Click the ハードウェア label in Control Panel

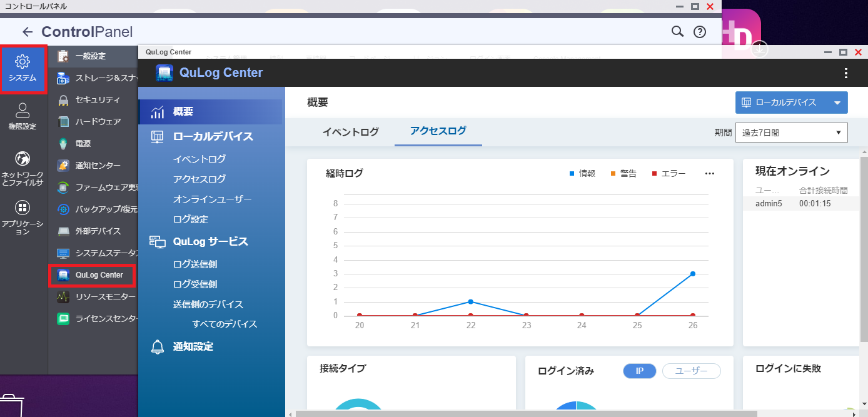pyautogui.click(x=98, y=122)
